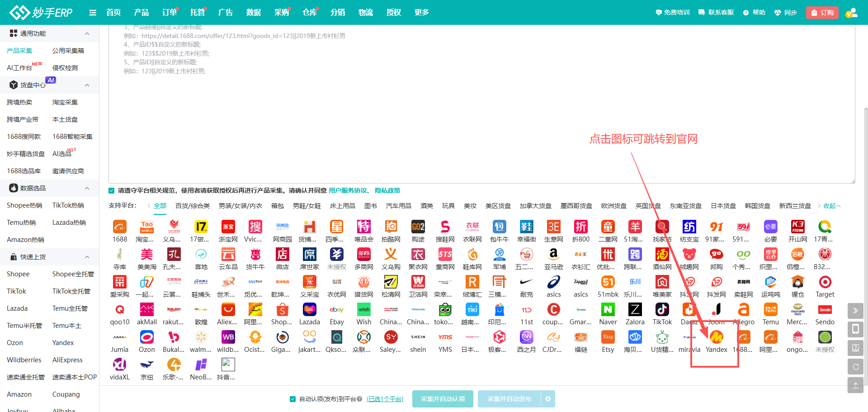The image size is (868, 412).
Task: Select the 美区货盘 tab
Action: pyautogui.click(x=498, y=206)
